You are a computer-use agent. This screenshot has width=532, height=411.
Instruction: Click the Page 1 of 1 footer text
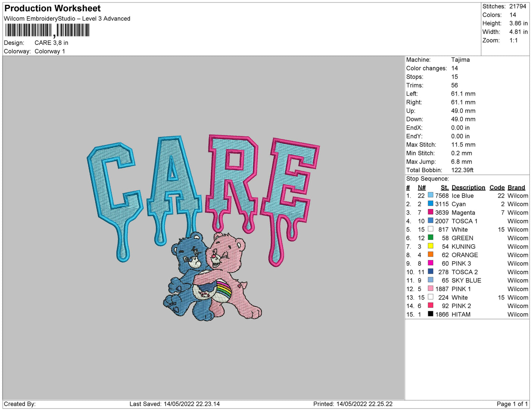512,404
